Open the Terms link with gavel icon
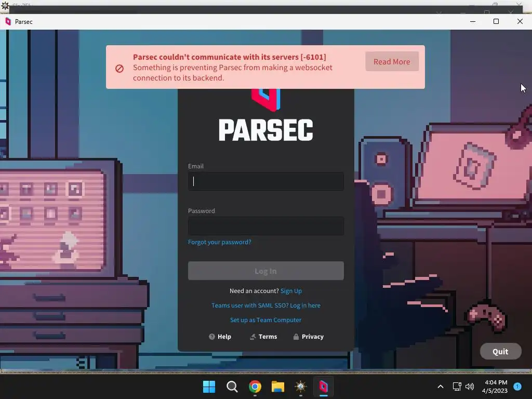 click(x=263, y=337)
